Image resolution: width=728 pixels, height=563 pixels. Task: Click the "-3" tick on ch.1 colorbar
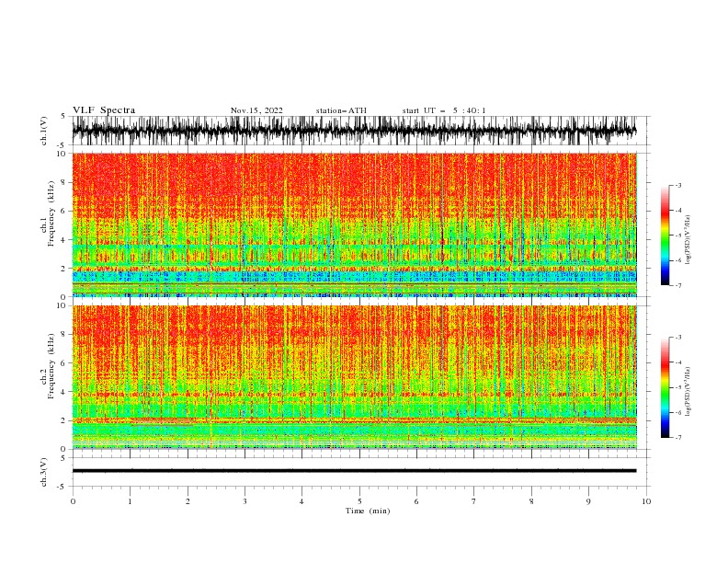677,185
